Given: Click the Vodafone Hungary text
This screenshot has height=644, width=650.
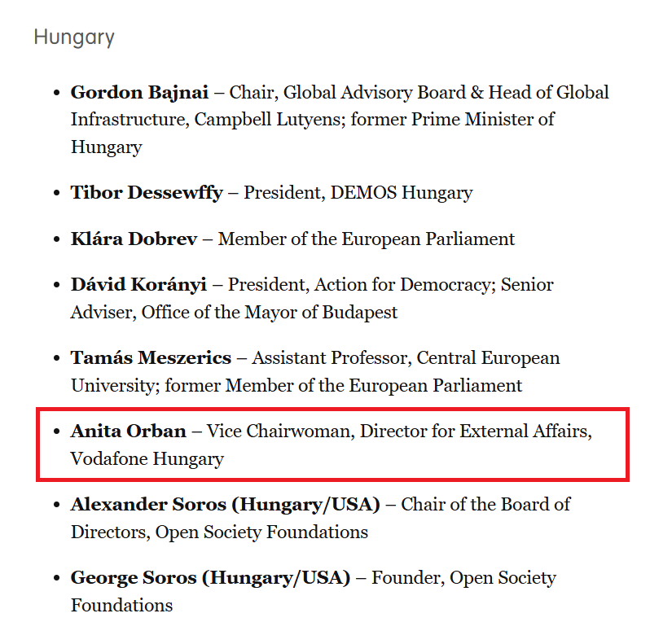Looking at the screenshot, I should tap(147, 458).
